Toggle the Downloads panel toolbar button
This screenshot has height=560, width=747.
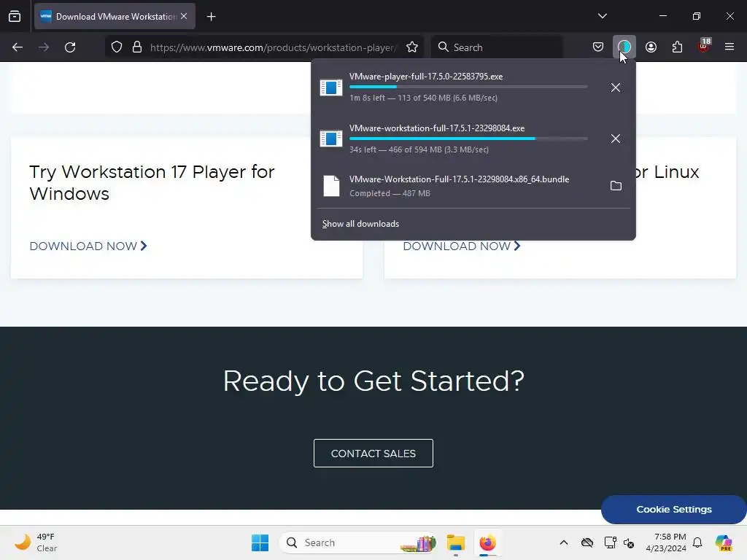624,47
